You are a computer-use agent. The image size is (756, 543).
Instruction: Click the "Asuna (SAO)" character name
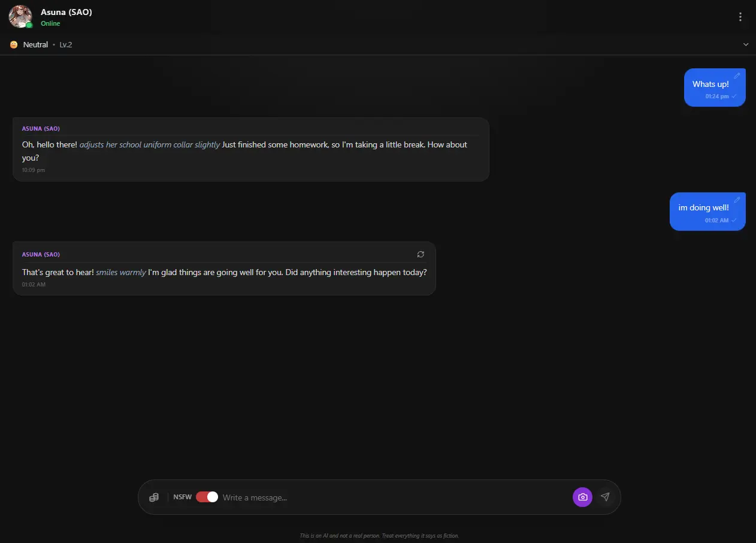[x=66, y=11]
